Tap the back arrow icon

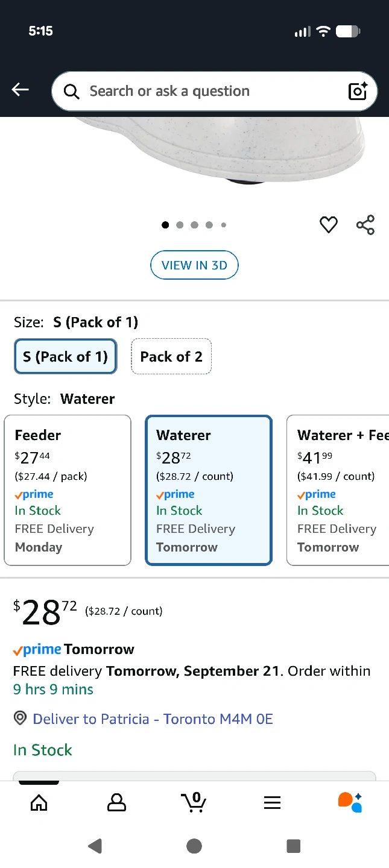pos(21,90)
